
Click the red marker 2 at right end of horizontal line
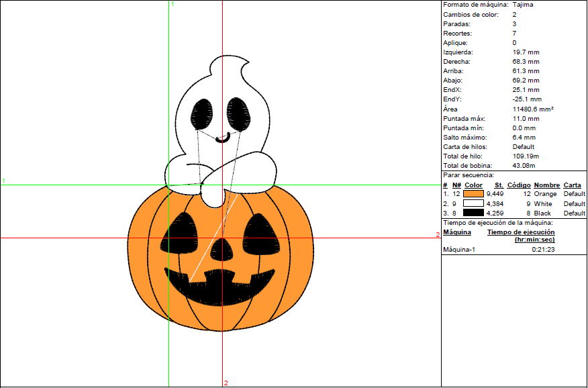click(x=438, y=234)
